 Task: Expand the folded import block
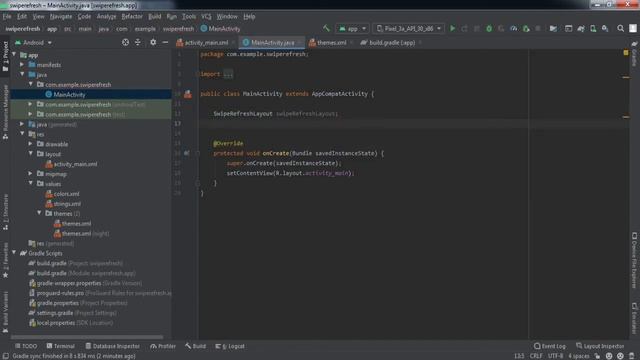pyautogui.click(x=228, y=74)
